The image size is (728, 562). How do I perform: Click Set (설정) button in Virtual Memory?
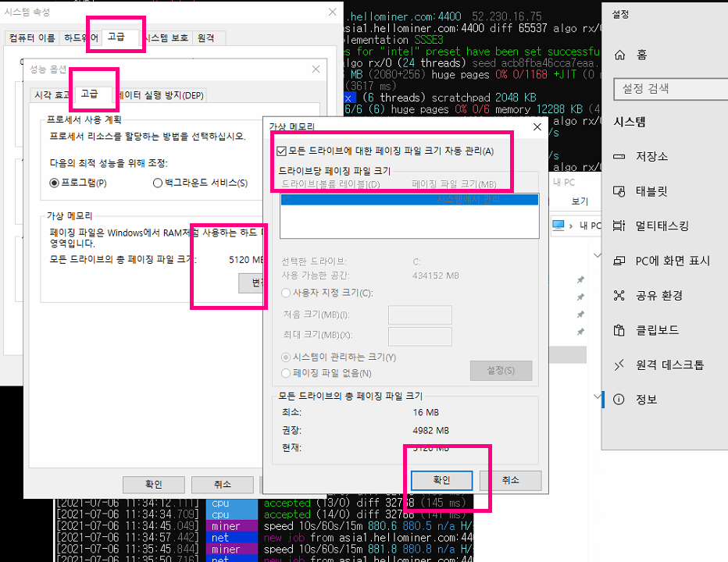tap(501, 370)
